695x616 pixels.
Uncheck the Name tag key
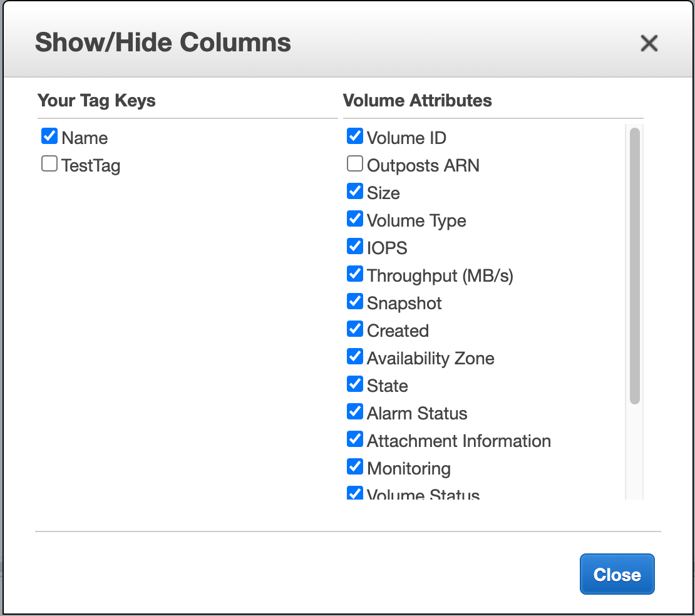coord(49,136)
